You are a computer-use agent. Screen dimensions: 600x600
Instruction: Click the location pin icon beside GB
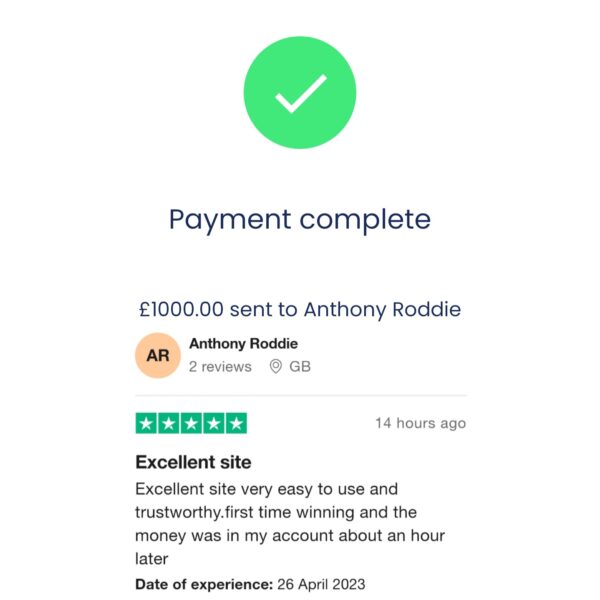[x=276, y=367]
